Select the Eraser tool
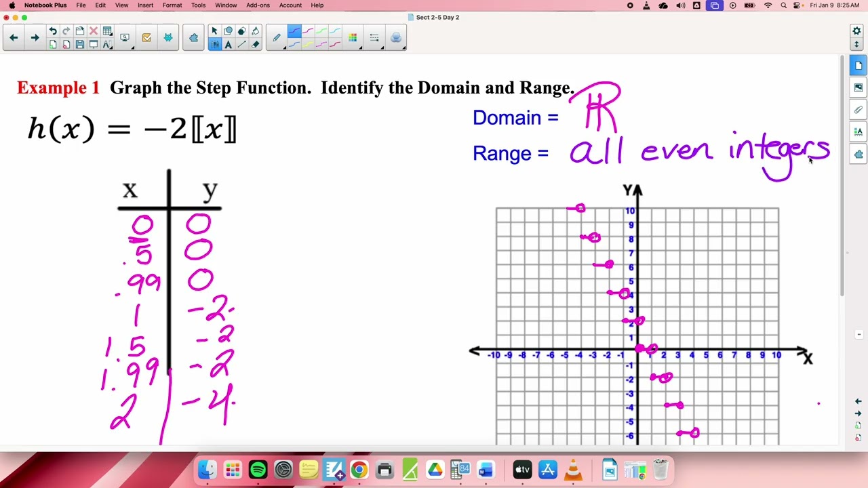The width and height of the screenshot is (868, 488). point(255,45)
